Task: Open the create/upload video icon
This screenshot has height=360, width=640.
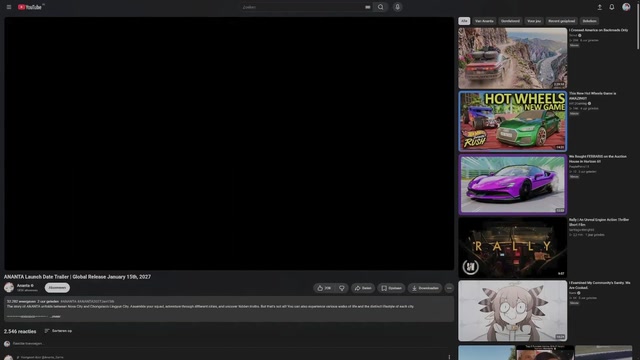Action: (600, 7)
